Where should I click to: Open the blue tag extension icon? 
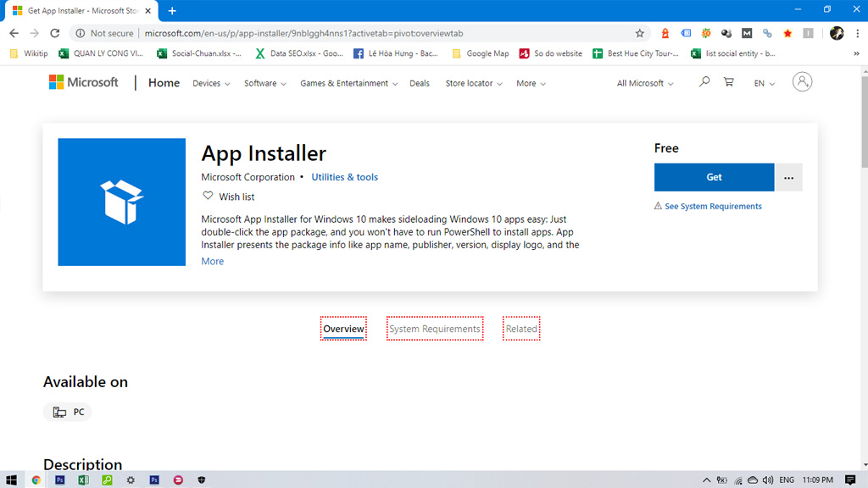[x=686, y=33]
